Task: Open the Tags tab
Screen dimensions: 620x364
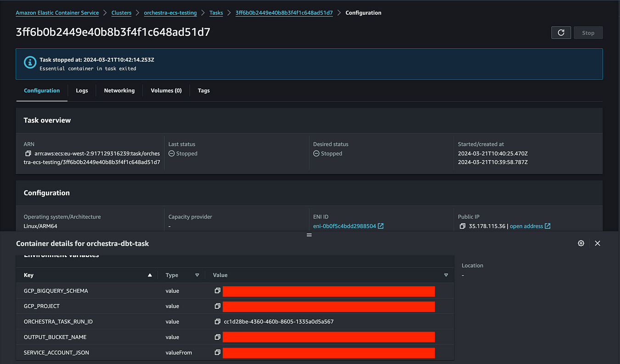Action: pyautogui.click(x=204, y=91)
